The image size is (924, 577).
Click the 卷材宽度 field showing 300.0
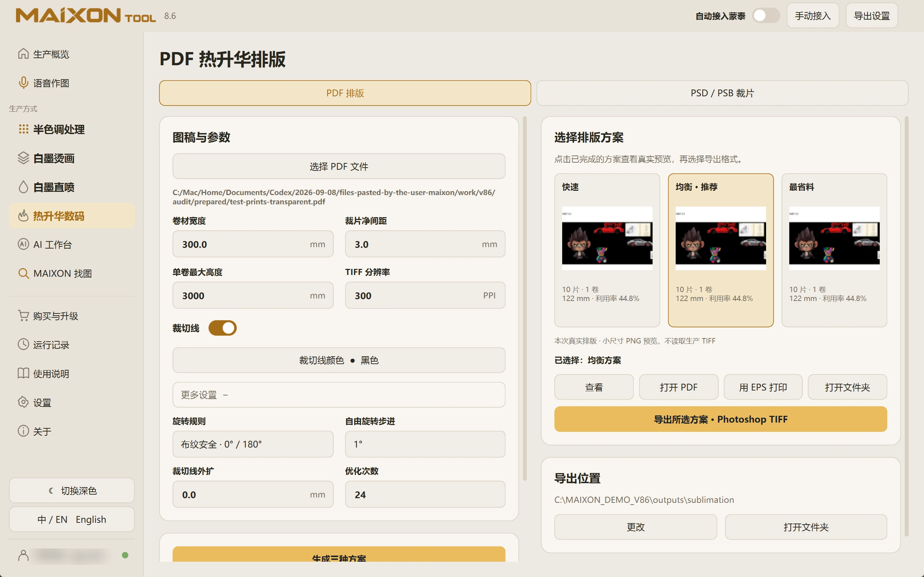(x=253, y=244)
